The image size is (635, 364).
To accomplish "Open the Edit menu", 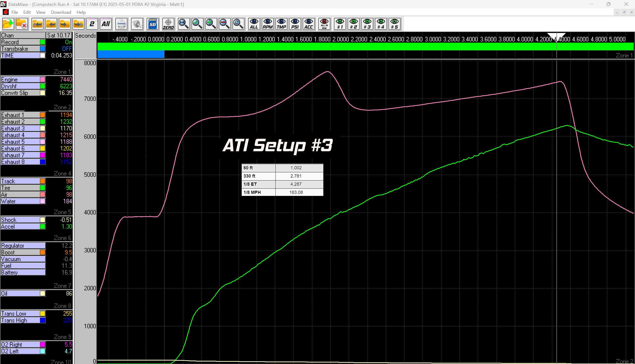I will [27, 12].
